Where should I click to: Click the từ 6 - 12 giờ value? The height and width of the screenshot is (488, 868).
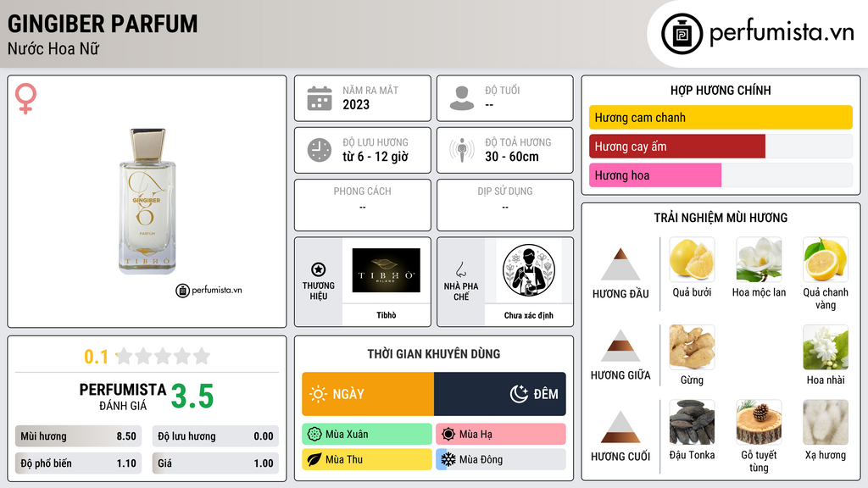click(x=376, y=157)
